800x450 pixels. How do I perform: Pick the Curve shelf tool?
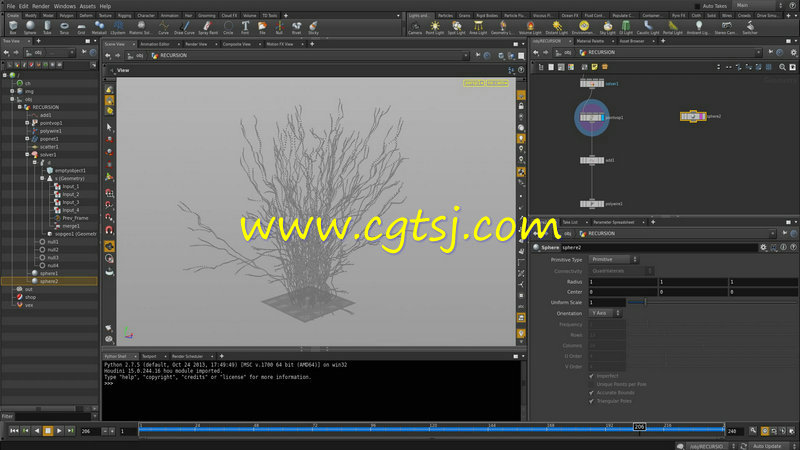(x=163, y=27)
